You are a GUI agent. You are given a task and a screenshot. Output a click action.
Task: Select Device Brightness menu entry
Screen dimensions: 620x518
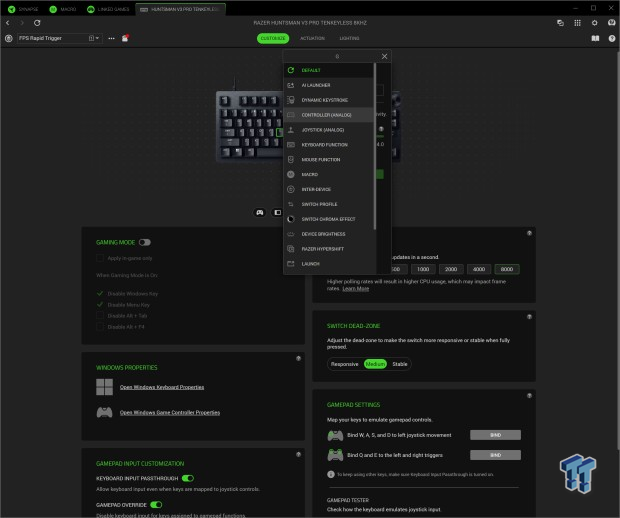click(x=329, y=234)
